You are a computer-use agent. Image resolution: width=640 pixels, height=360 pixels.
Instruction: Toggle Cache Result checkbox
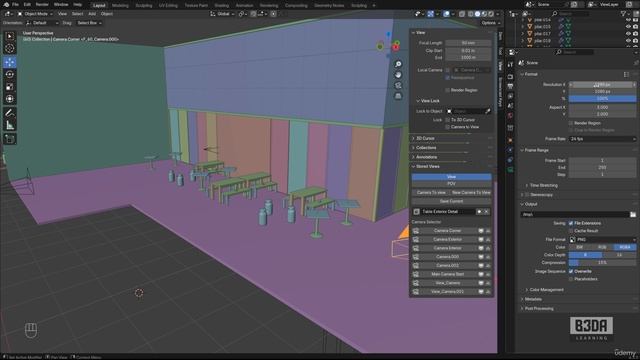pyautogui.click(x=571, y=231)
